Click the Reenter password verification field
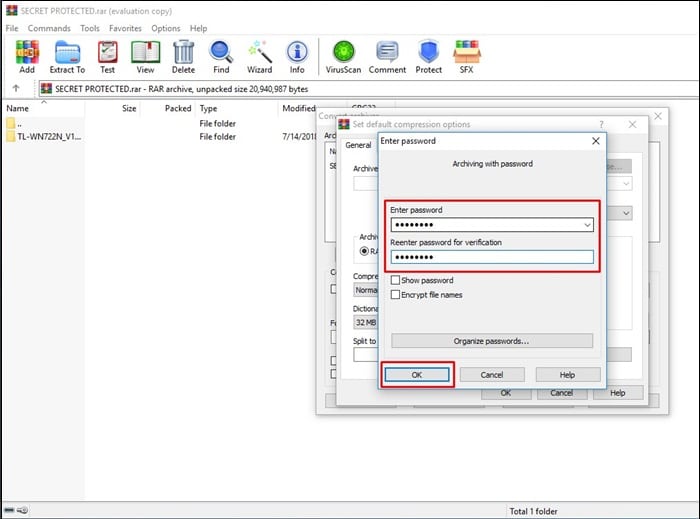Image resolution: width=700 pixels, height=519 pixels. point(492,257)
